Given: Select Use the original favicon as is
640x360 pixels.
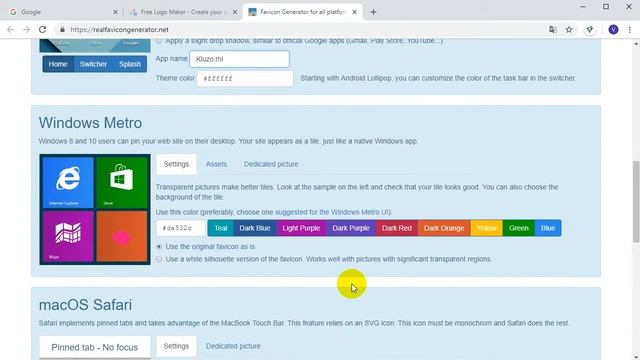Looking at the screenshot, I should [159, 247].
